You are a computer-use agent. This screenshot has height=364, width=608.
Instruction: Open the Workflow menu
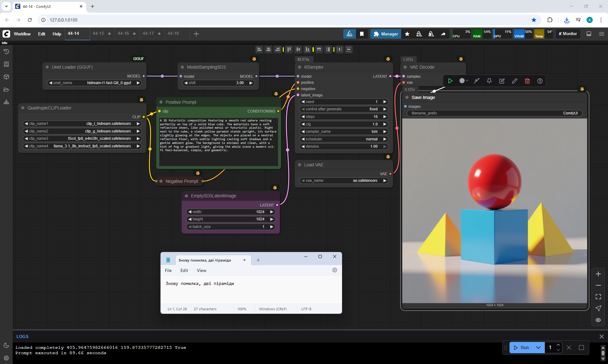[22, 34]
